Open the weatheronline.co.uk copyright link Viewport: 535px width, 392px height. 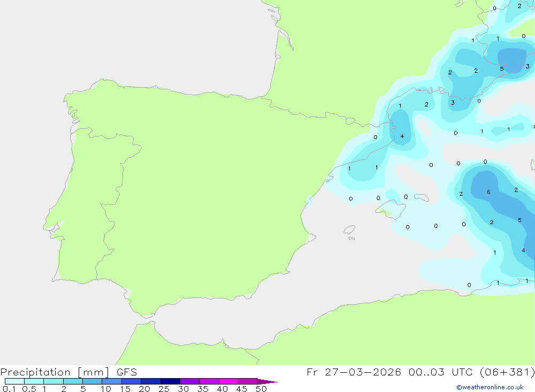pyautogui.click(x=490, y=387)
